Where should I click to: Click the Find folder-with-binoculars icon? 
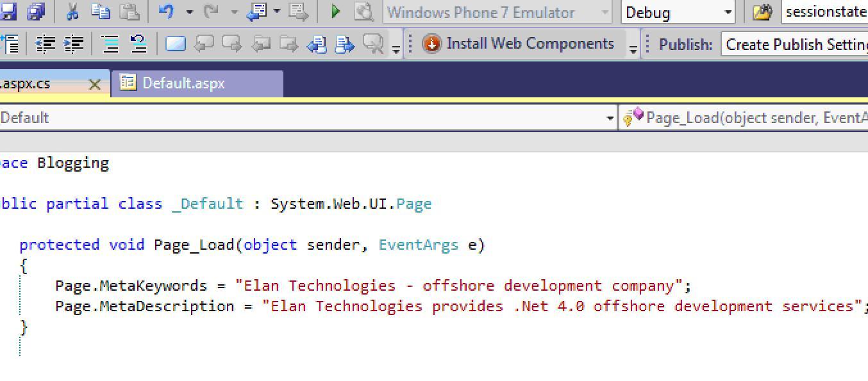coord(762,12)
